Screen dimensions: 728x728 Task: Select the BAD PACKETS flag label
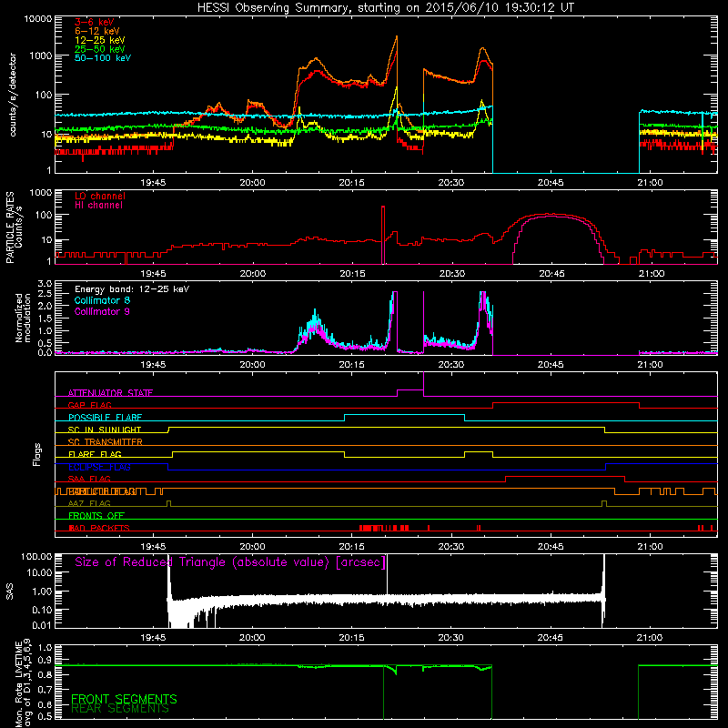click(x=99, y=528)
